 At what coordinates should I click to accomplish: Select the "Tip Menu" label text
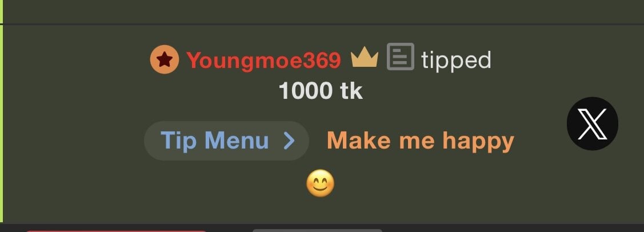click(x=214, y=141)
